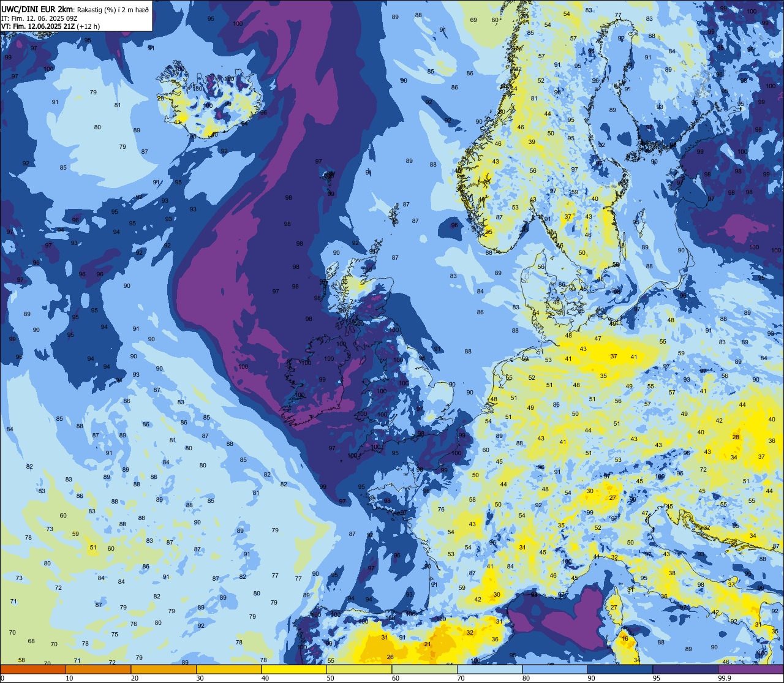Image resolution: width=784 pixels, height=683 pixels.
Task: Click the 10–20 orange legend swatch
Action: click(x=98, y=670)
